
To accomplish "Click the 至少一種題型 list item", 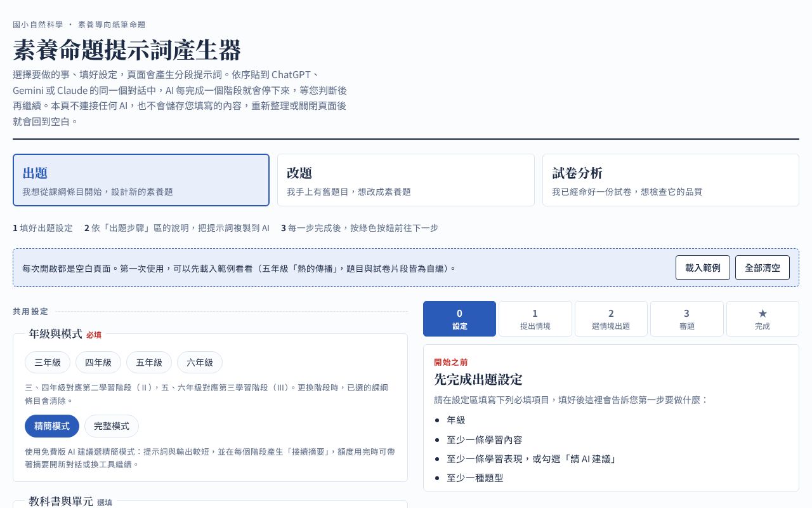I will click(475, 478).
